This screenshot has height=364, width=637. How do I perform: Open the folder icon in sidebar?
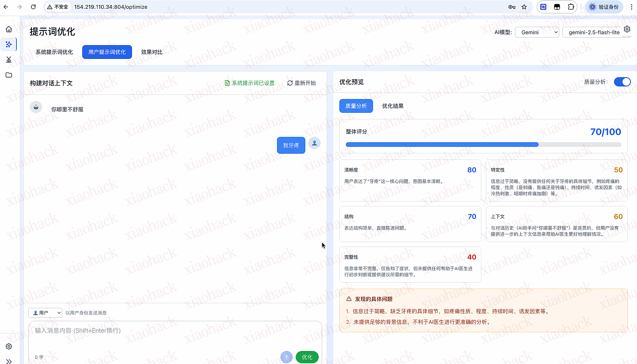click(x=9, y=75)
